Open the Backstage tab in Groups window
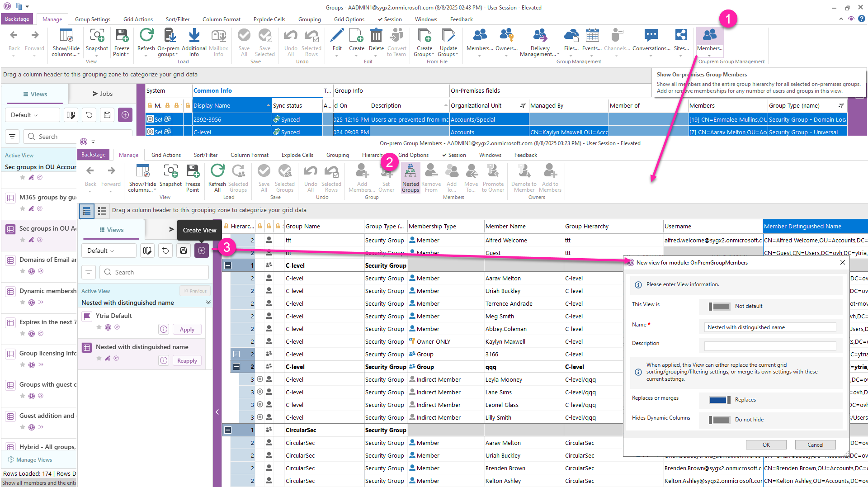The image size is (868, 487). click(x=17, y=19)
